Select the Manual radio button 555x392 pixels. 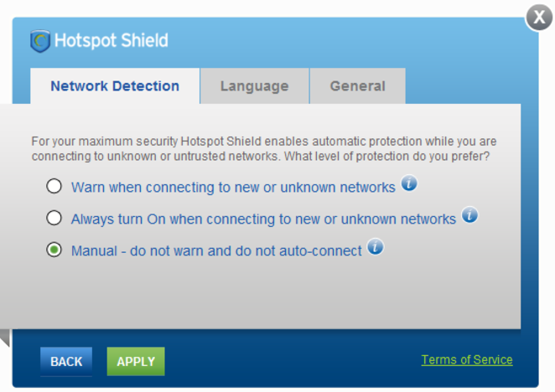tap(54, 250)
